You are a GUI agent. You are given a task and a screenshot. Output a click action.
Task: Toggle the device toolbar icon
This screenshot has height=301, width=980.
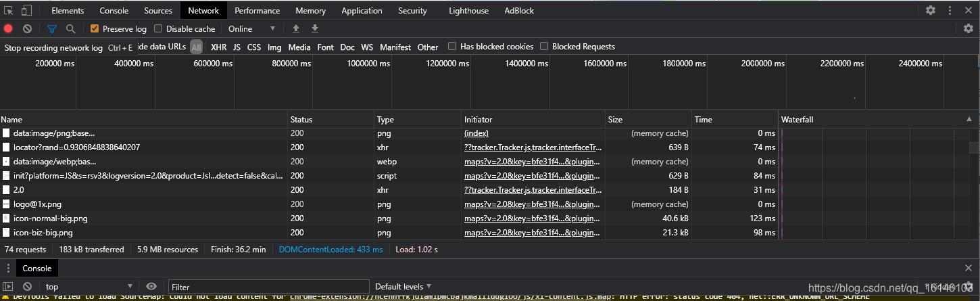[x=26, y=10]
